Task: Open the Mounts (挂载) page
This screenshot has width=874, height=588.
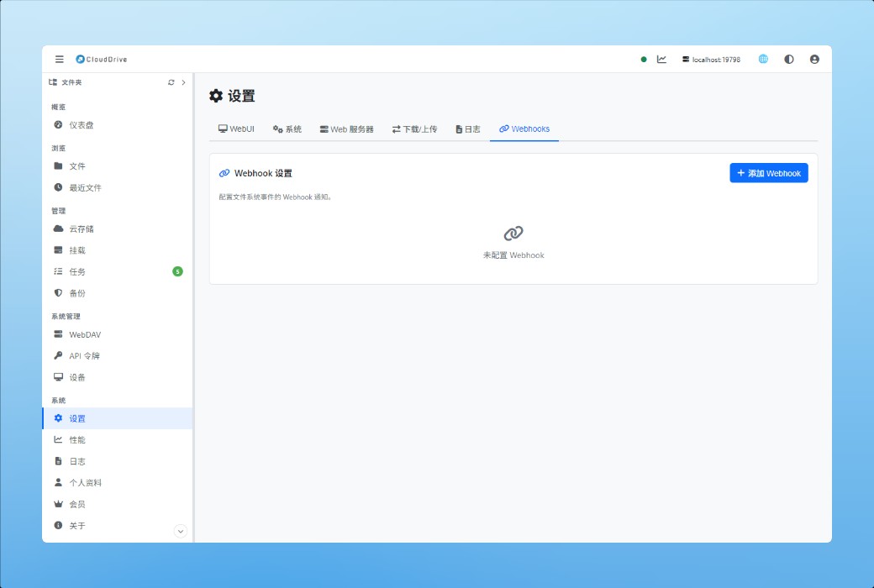Action: point(117,250)
